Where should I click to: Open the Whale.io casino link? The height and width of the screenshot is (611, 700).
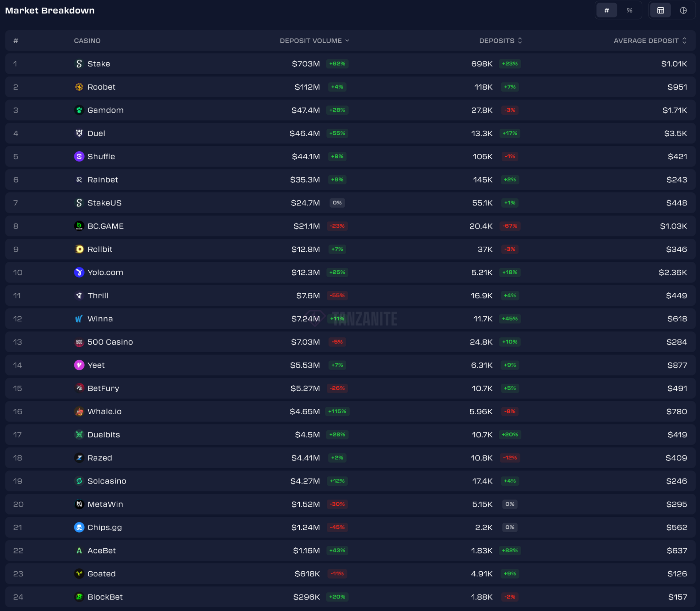(104, 412)
